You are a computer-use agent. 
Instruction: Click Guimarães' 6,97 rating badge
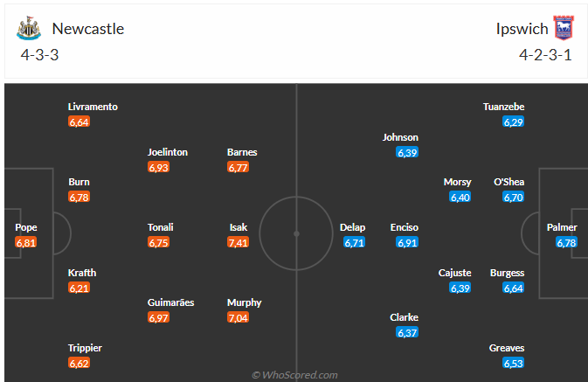point(158,317)
